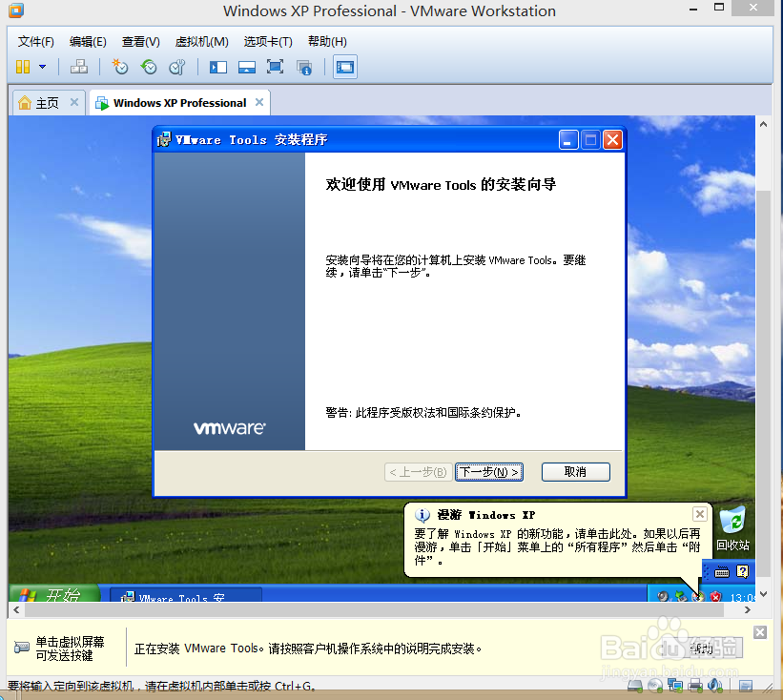Minimize the VMware Tools installer dialog
Image resolution: width=783 pixels, height=700 pixels.
click(568, 140)
